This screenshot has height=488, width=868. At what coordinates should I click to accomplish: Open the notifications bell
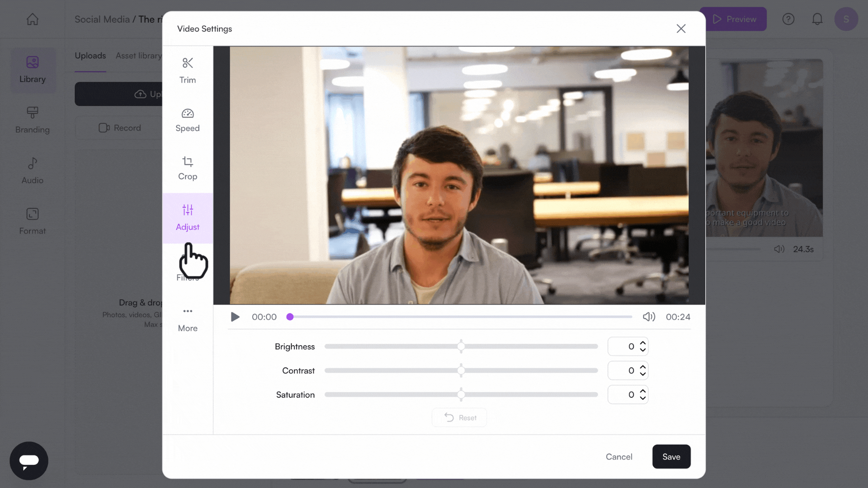[817, 19]
